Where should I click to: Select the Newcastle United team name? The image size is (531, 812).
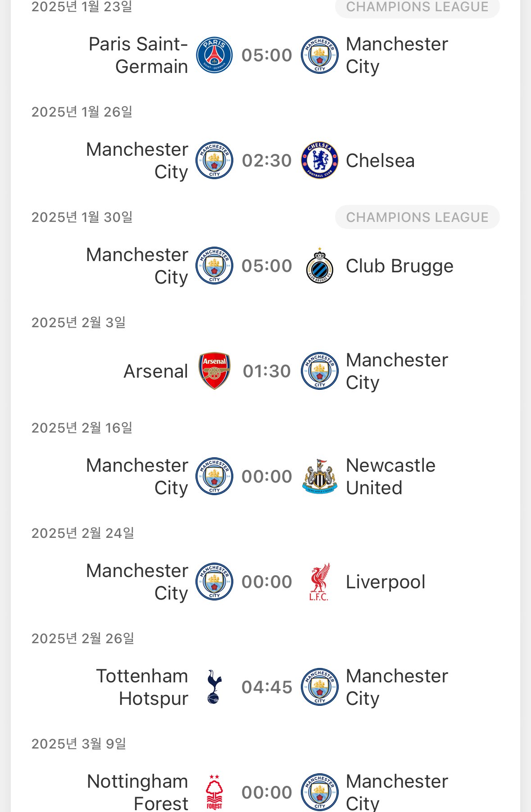390,477
